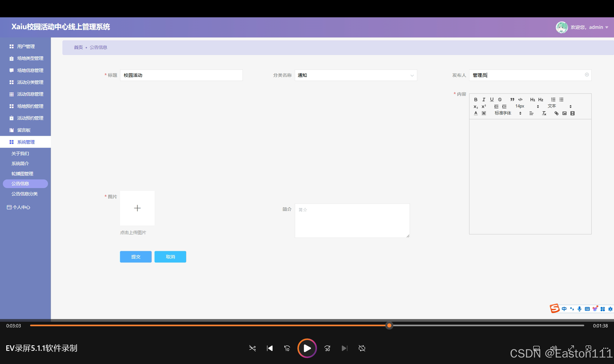Screen dimensions: 614x364
Task: Open 留言板 in the sidebar
Action: click(x=26, y=130)
